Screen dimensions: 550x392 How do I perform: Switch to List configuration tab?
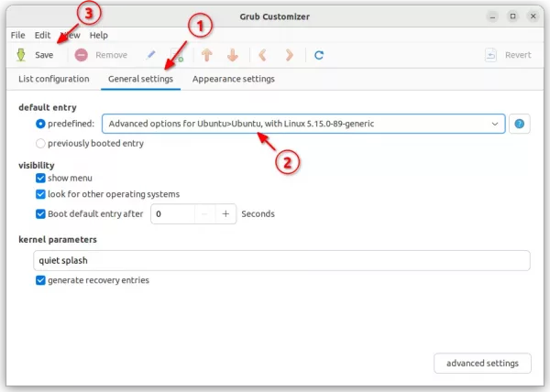click(x=54, y=79)
